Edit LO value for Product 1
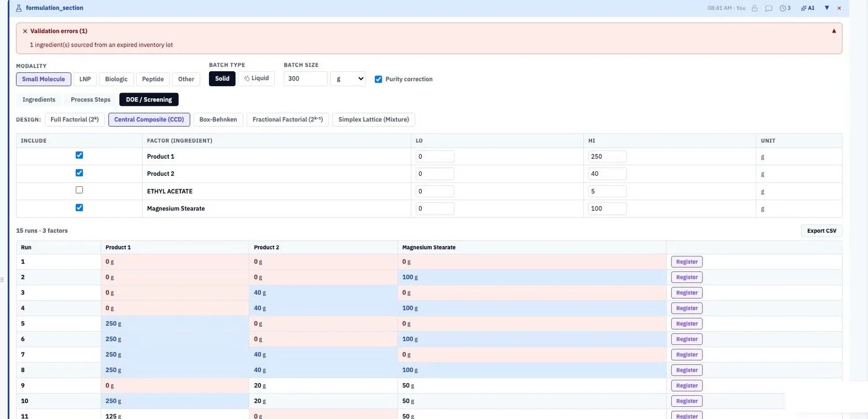Screen dimensions: 868x419 tap(435, 156)
